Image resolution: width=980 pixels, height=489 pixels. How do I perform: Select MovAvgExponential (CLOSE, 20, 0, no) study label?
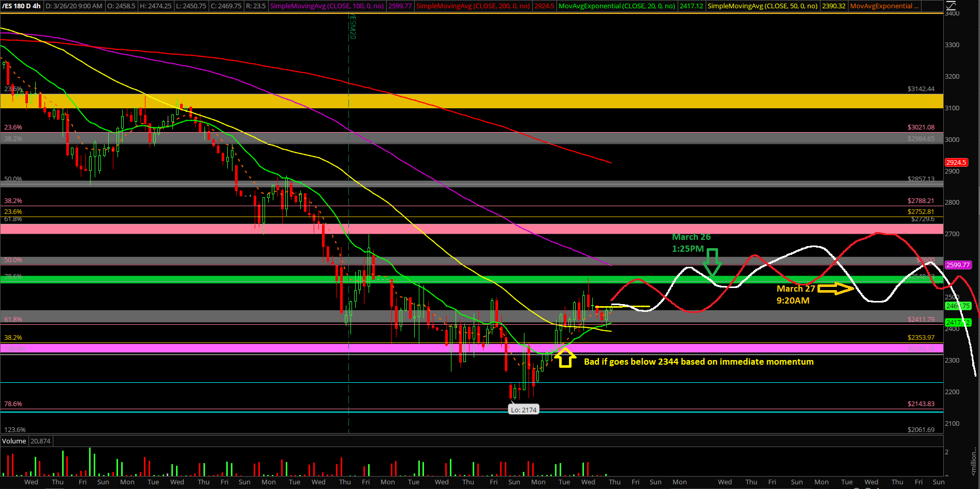pos(617,6)
